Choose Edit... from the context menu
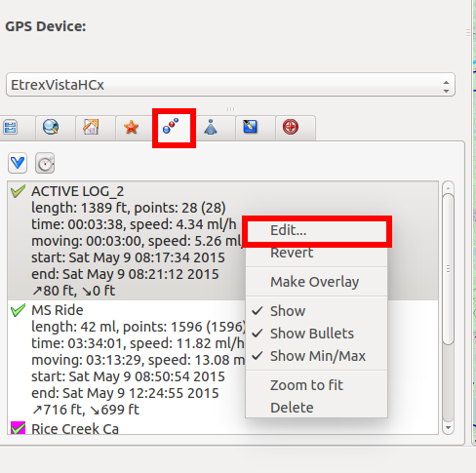This screenshot has width=476, height=473. (317, 230)
